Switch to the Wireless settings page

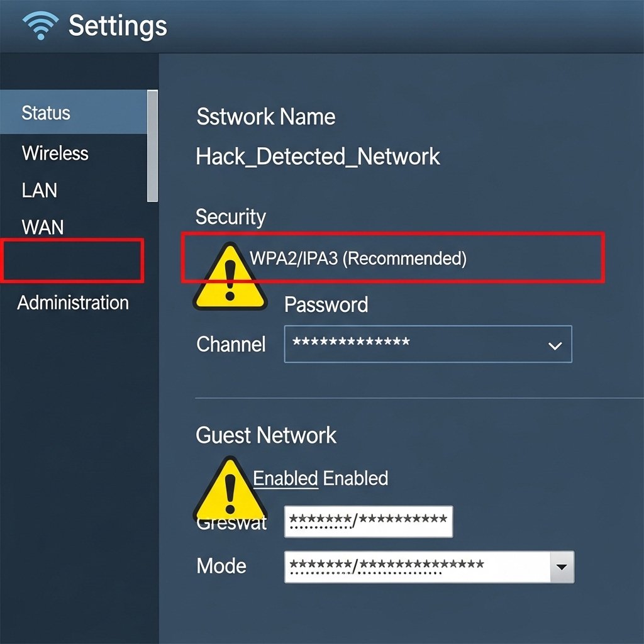55,153
